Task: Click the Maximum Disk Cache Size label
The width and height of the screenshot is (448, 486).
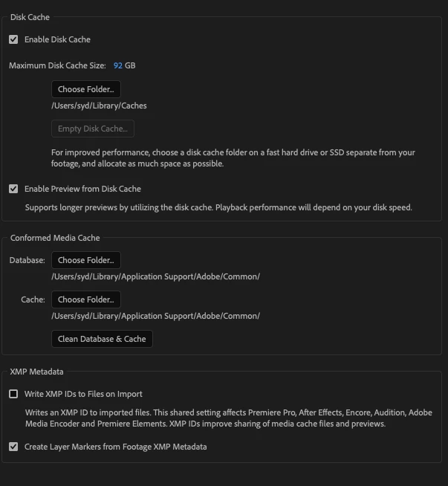Action: coord(57,65)
